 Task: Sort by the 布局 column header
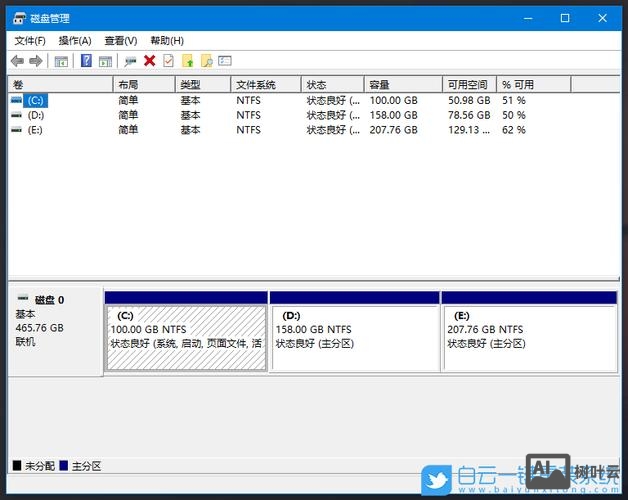144,85
